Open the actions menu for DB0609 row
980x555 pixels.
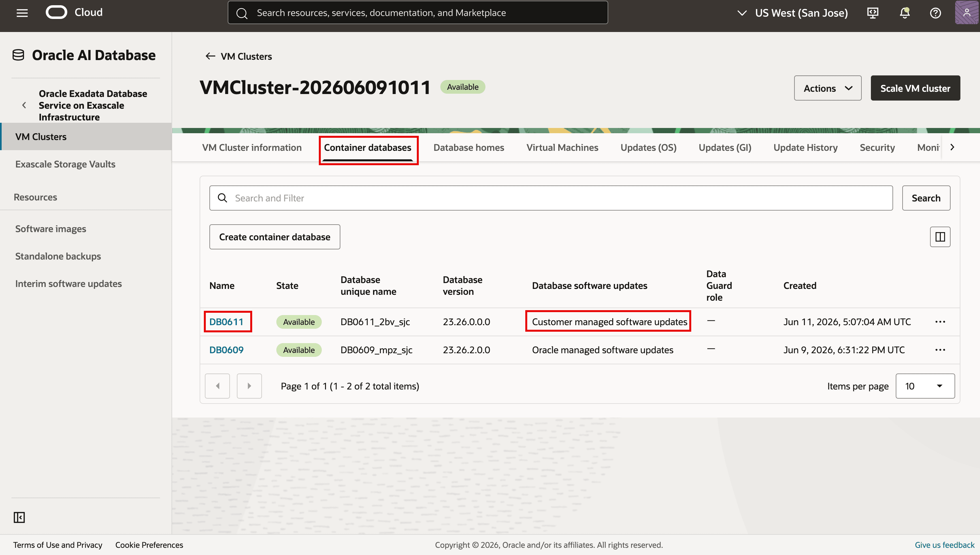pyautogui.click(x=940, y=350)
